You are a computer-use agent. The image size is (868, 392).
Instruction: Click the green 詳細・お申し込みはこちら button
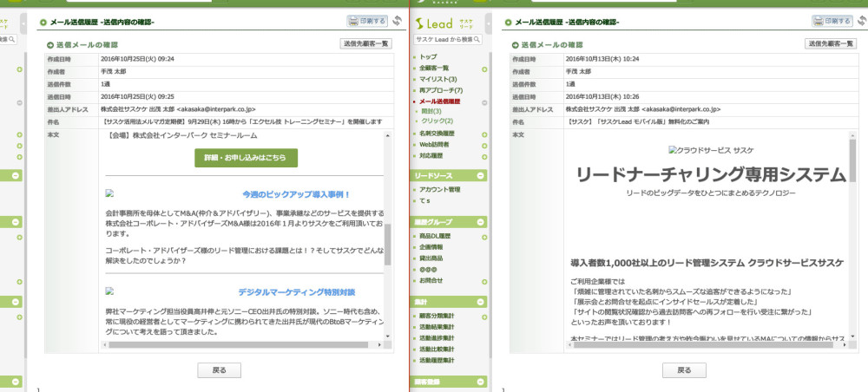pos(246,158)
